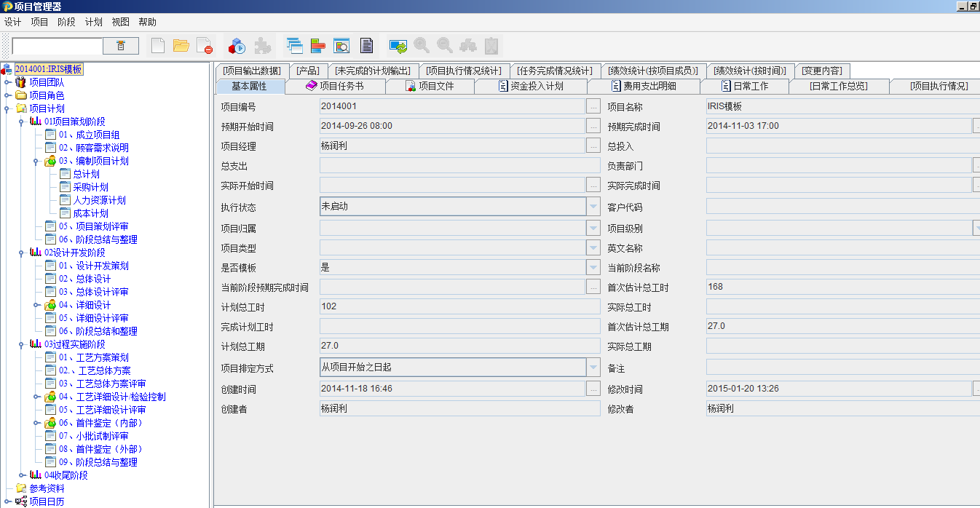
Task: Click the document icon on 项目文件 tab
Action: (x=411, y=86)
